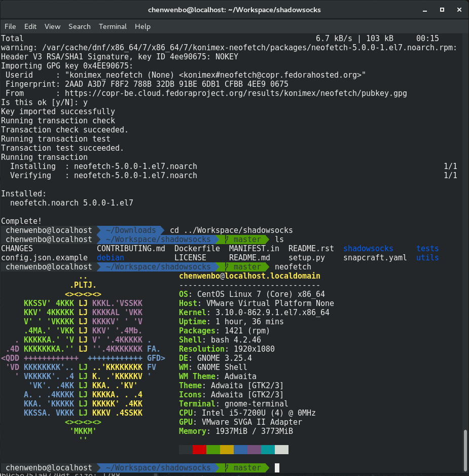Open the Edit menu
The height and width of the screenshot is (476, 469).
click(x=30, y=26)
